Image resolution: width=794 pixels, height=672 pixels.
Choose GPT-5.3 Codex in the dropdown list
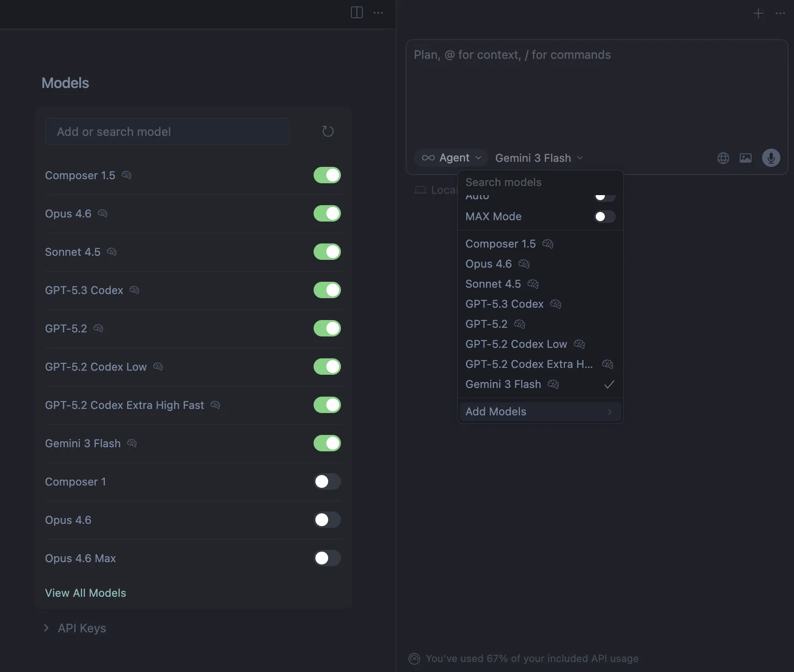click(x=504, y=304)
